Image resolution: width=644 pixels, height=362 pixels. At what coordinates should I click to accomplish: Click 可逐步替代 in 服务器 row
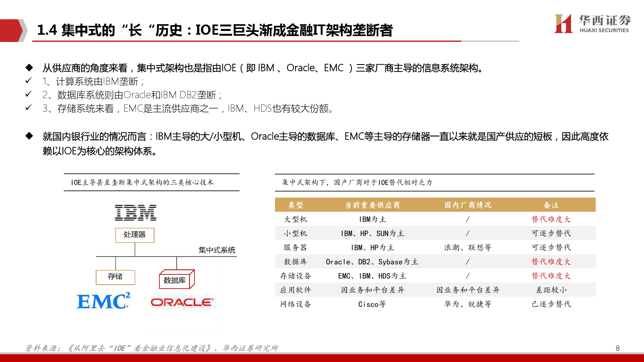tap(551, 247)
